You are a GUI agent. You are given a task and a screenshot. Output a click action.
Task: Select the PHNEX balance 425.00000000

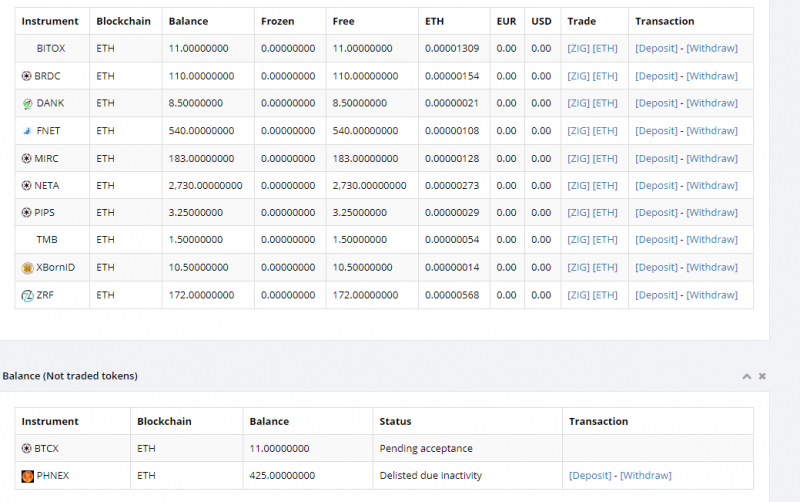click(x=282, y=475)
